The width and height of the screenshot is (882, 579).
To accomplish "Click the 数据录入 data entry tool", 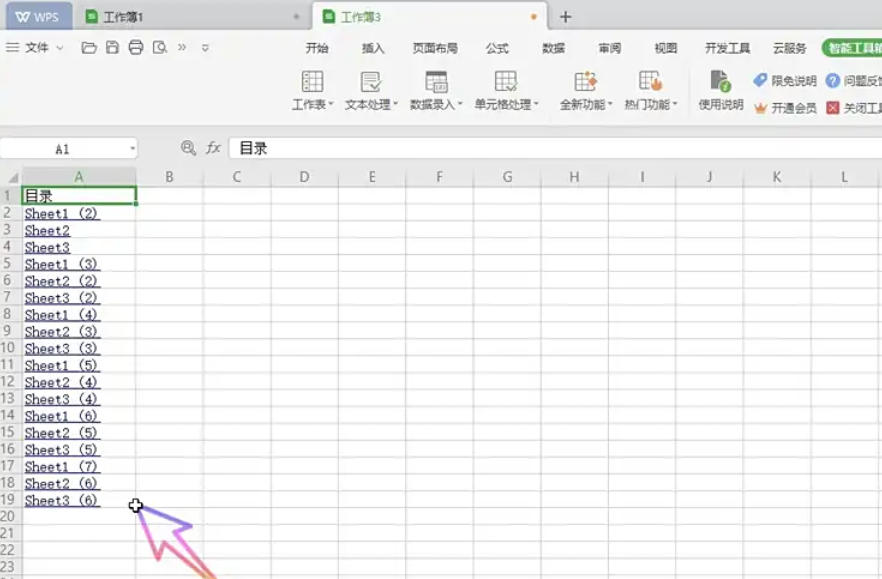I will (434, 88).
